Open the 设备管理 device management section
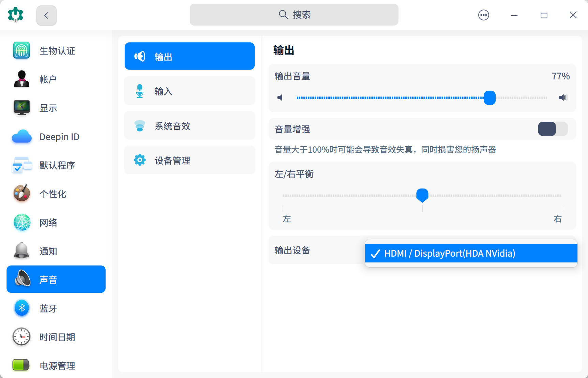The width and height of the screenshot is (588, 378). (x=190, y=160)
